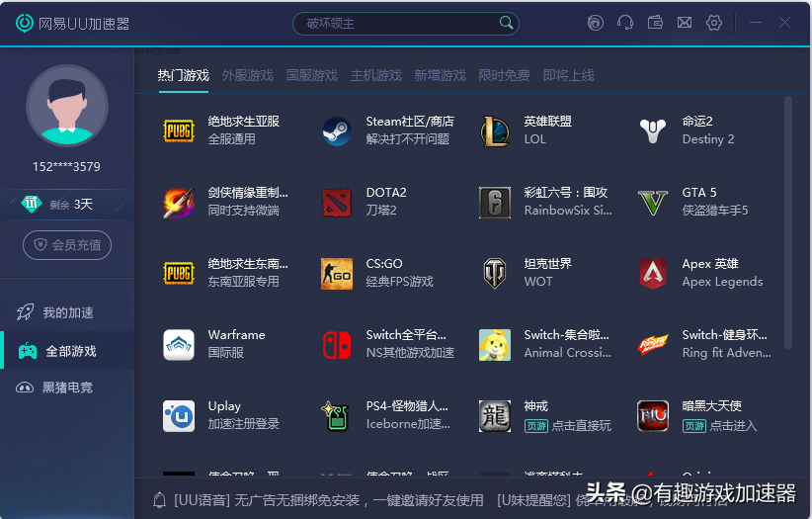Open the 英雄联盟 LOL icon

click(x=495, y=130)
